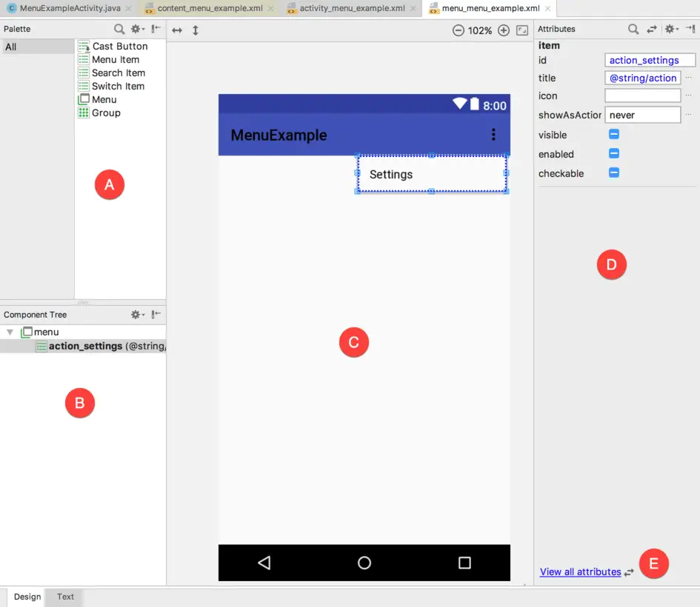Toggle the visible attribute checkbox

[x=613, y=135]
